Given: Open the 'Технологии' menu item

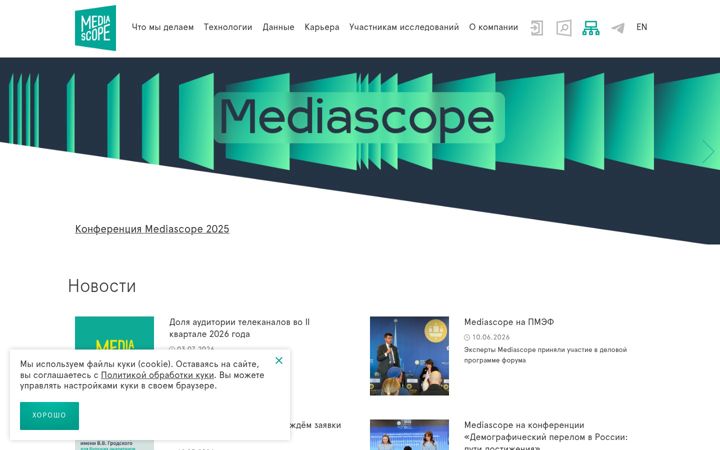Looking at the screenshot, I should tap(228, 27).
